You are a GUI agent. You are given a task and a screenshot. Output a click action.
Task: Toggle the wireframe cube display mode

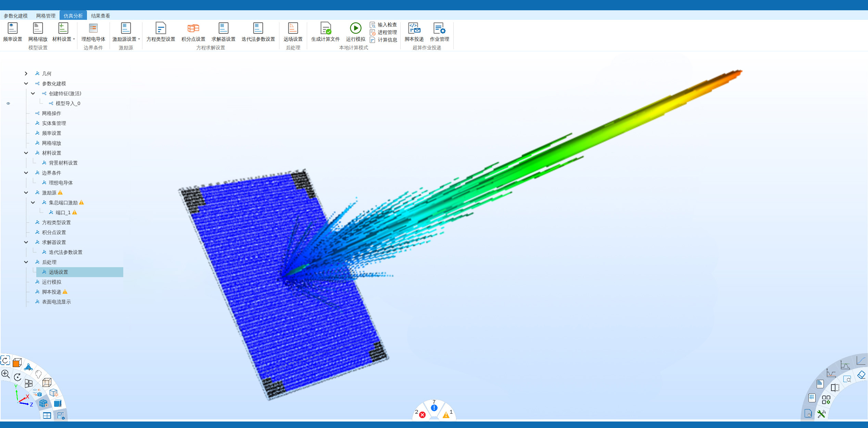pos(47,382)
